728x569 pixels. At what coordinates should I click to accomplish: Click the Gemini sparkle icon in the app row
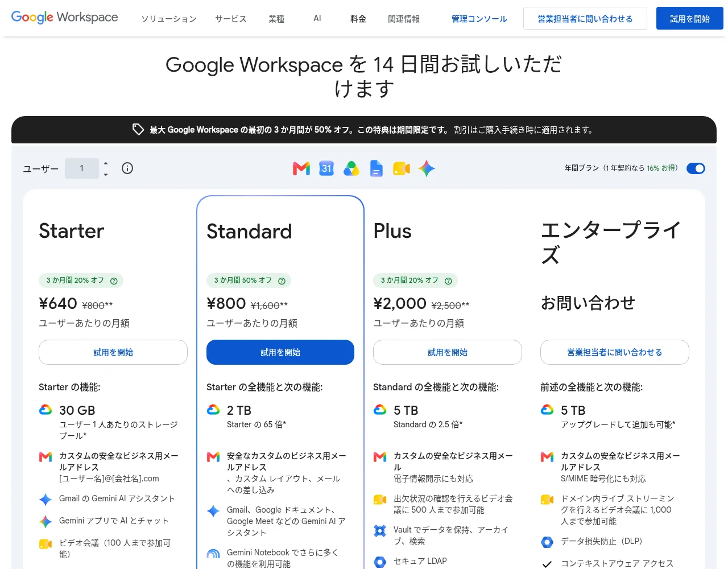pos(427,168)
